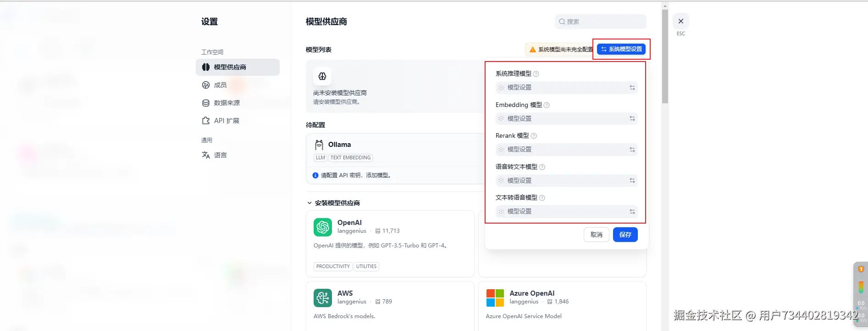The height and width of the screenshot is (331, 868).
Task: Click the help icon beside 语音转文本模型
Action: click(x=542, y=167)
